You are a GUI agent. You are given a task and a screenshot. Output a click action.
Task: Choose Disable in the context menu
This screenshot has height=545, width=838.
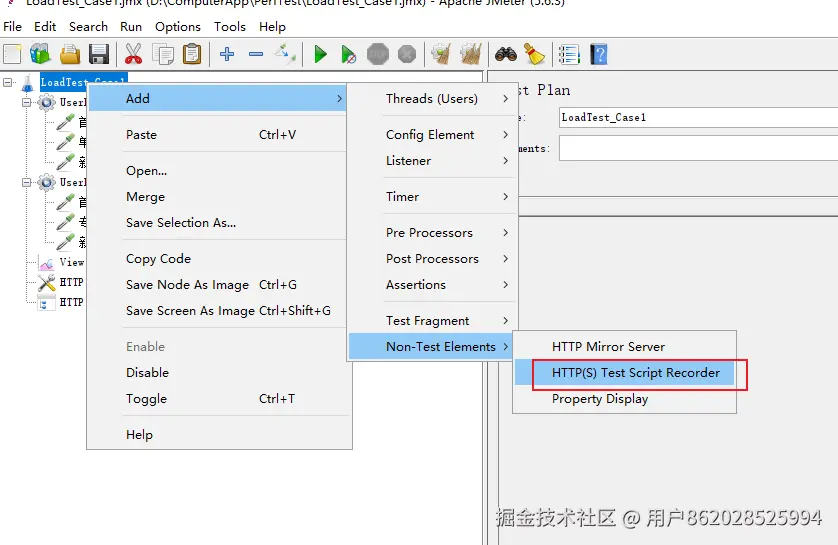218,372
